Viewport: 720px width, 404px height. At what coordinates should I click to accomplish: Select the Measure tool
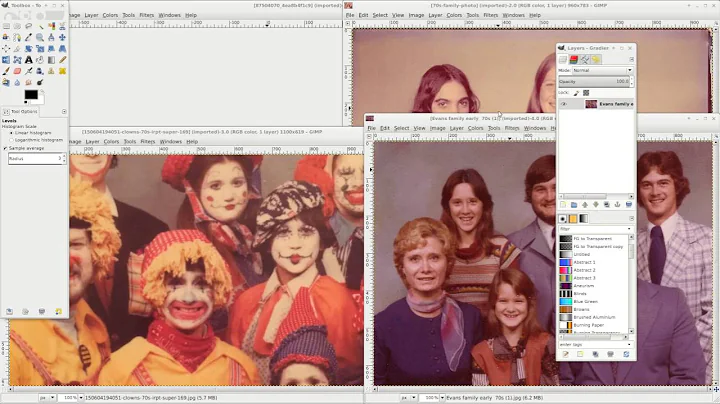point(51,37)
